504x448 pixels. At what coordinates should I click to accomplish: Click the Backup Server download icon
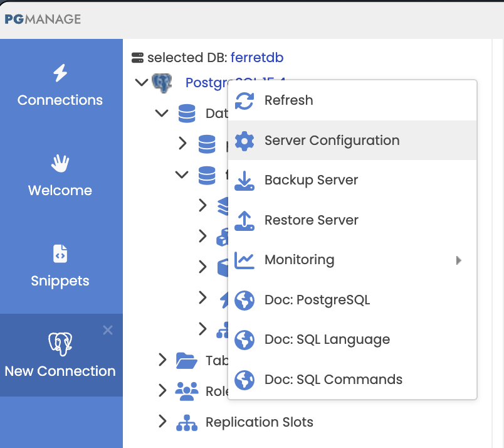(244, 180)
